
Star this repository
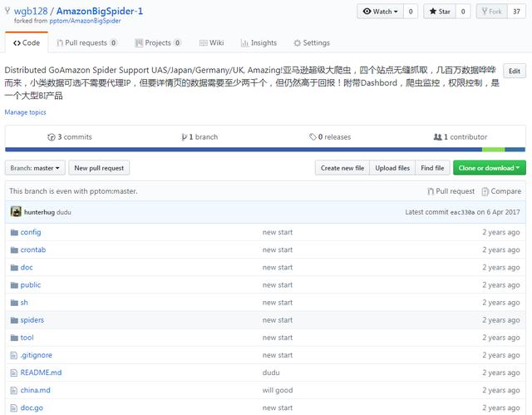tap(440, 12)
